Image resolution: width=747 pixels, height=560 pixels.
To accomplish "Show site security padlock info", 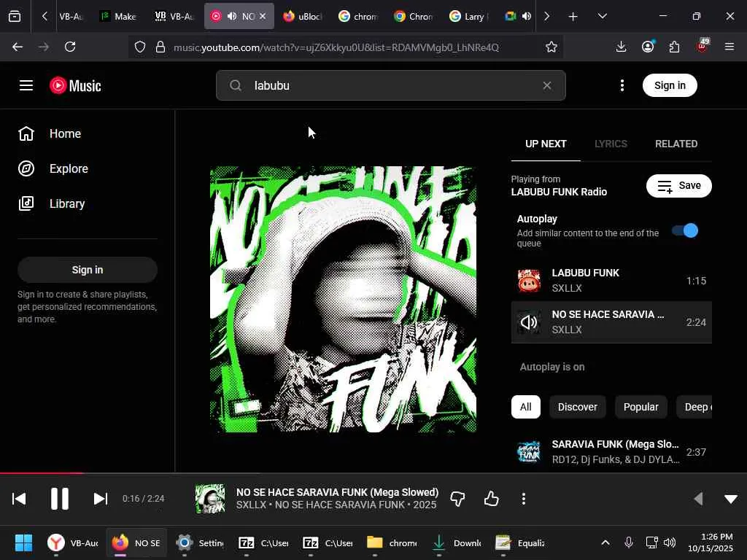I will [x=160, y=47].
